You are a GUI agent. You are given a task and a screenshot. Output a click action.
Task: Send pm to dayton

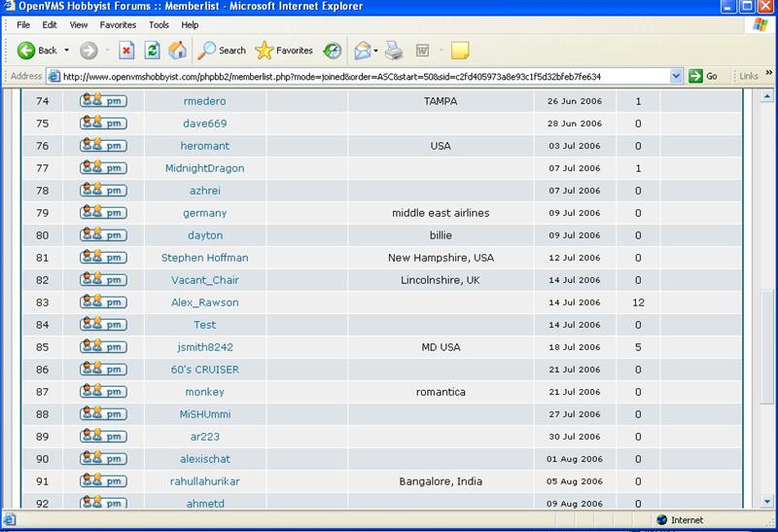pos(103,234)
